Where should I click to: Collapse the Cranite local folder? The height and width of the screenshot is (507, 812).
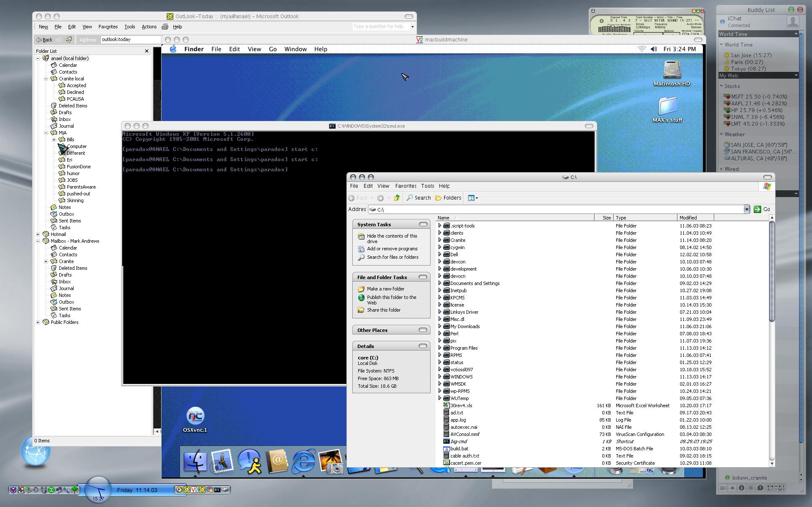[x=46, y=79]
